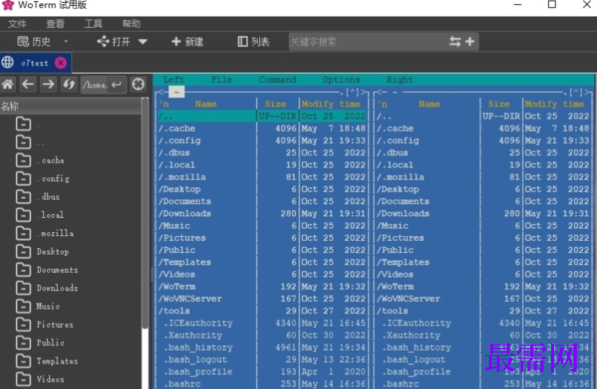
Task: Select the .local folder in sidebar
Action: [51, 215]
